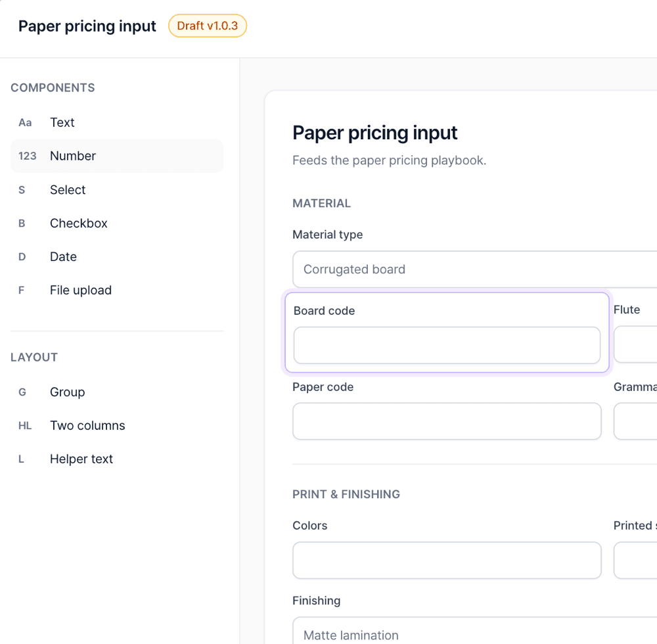657x644 pixels.
Task: Choose the Helper text layout label
Action: (81, 459)
